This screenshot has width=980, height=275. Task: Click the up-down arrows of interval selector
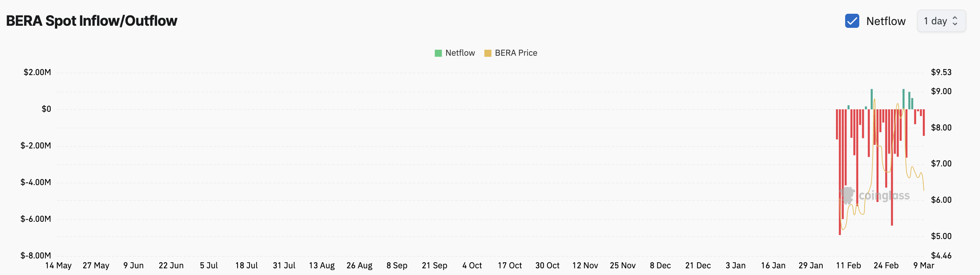coord(955,21)
